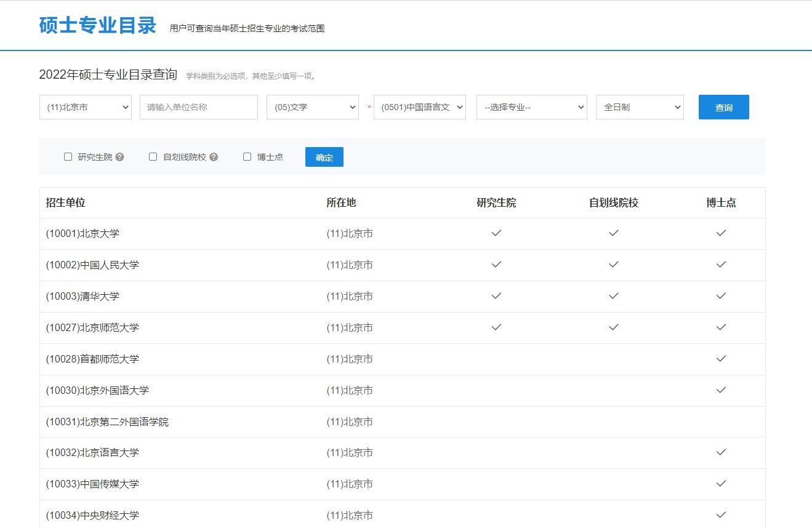Open the --选择专业-- dropdown

[532, 107]
